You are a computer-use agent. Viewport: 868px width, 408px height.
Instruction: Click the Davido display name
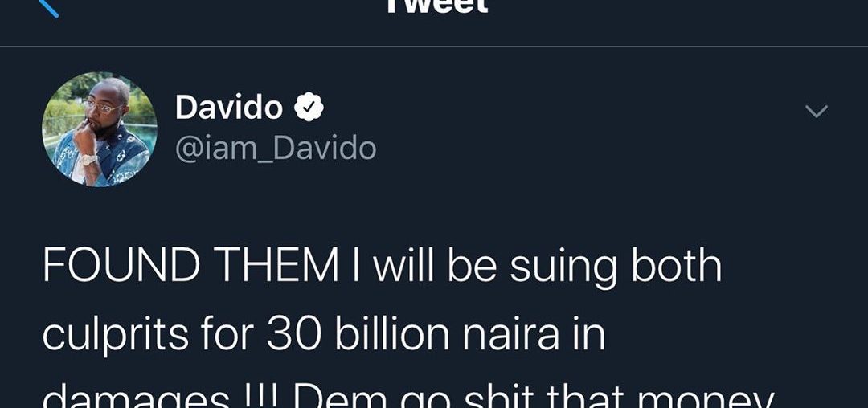[228, 107]
